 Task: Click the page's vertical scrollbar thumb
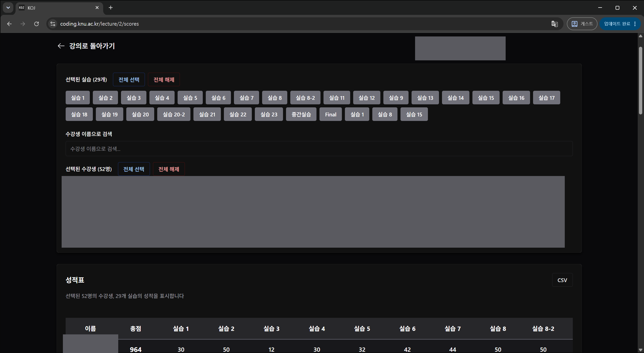click(x=640, y=81)
